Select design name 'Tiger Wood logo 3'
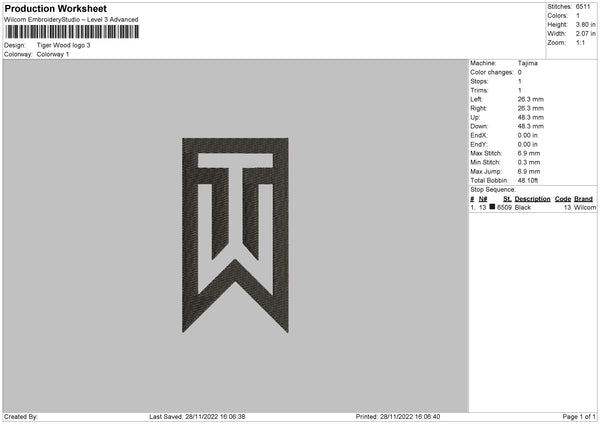The width and height of the screenshot is (600, 424). coord(64,45)
